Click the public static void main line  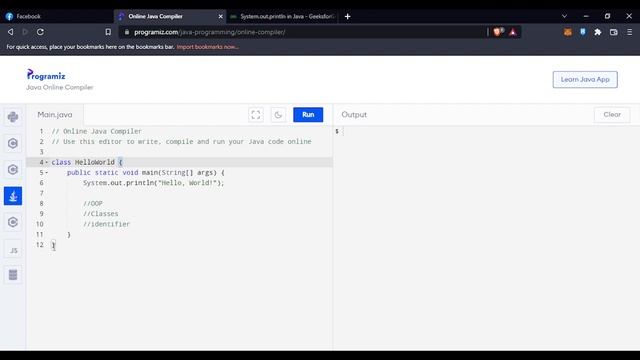146,173
